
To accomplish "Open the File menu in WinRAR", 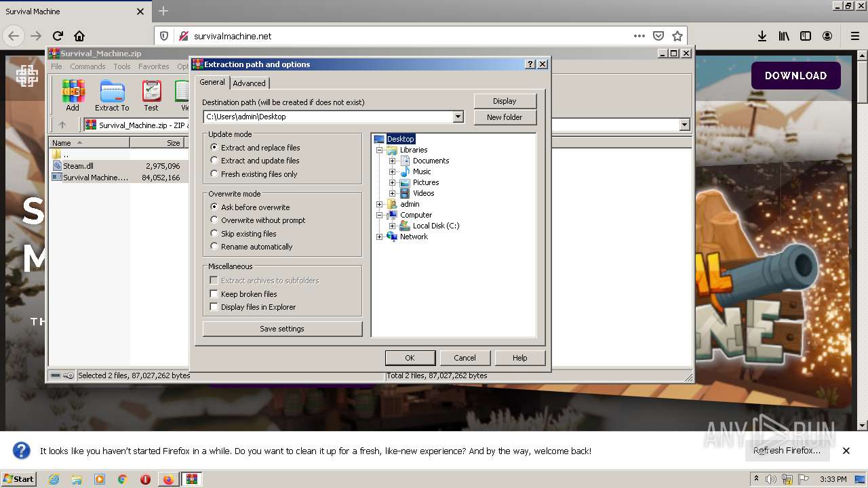I will tap(56, 66).
